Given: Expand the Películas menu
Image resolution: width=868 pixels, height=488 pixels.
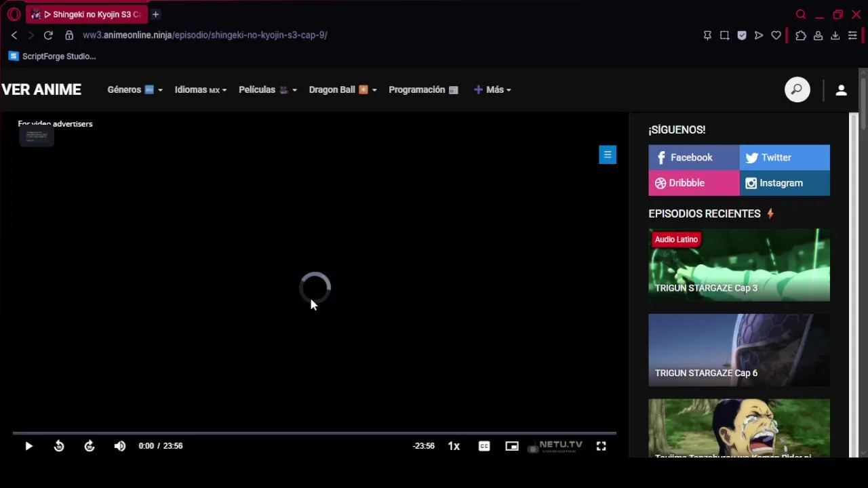Looking at the screenshot, I should tap(268, 89).
